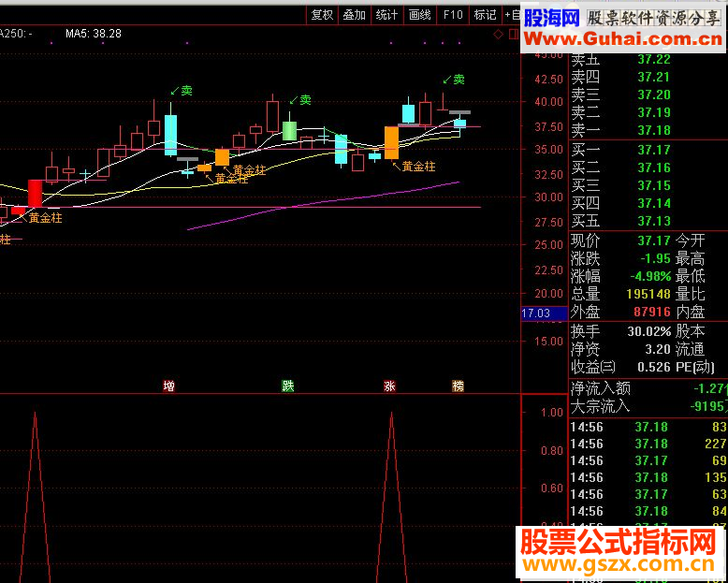728x583 pixels.
Task: Click the 卖五 price 37.22
Action: [x=654, y=59]
